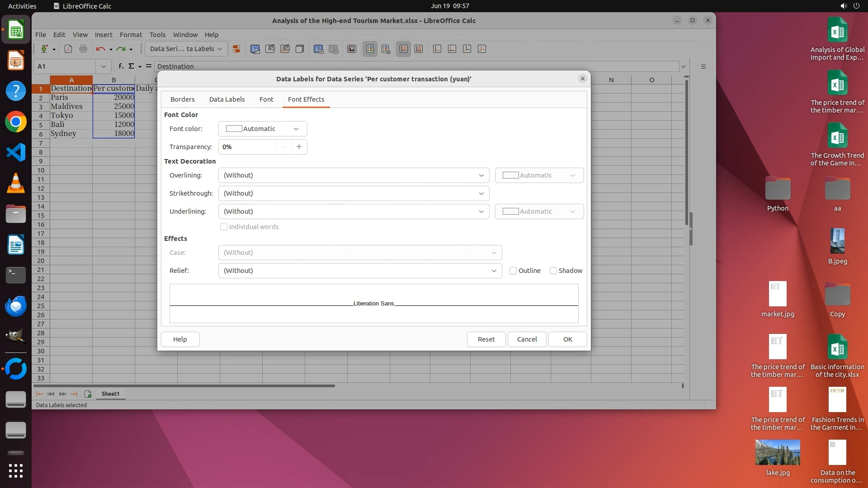Click the Export as PDF toolbar icon
Image resolution: width=868 pixels, height=488 pixels.
(68, 49)
